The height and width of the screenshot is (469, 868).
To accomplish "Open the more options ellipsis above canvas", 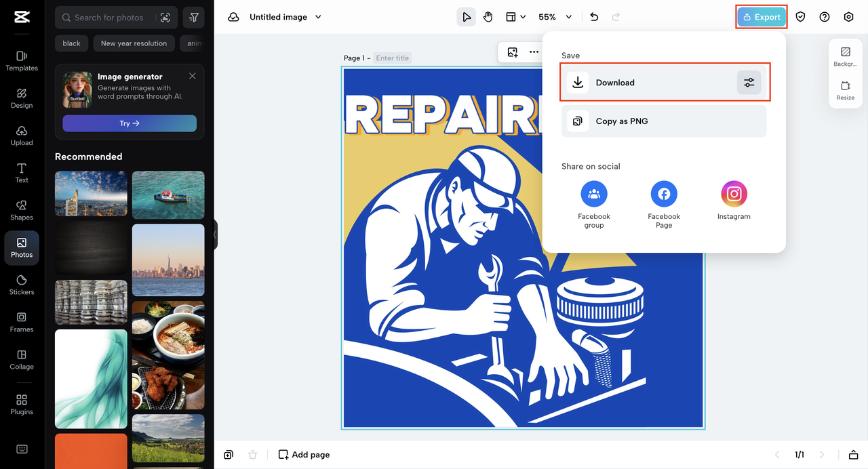I will (x=534, y=52).
